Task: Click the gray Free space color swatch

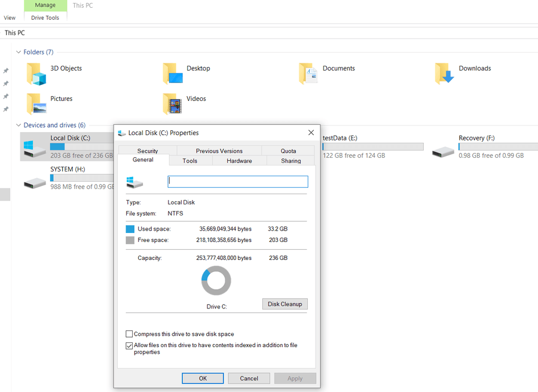Action: (x=130, y=240)
